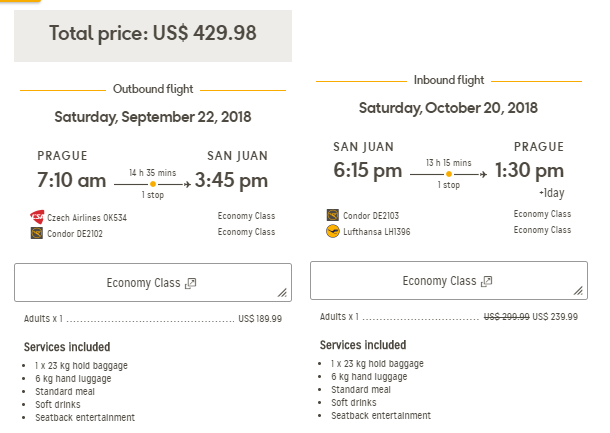The width and height of the screenshot is (610, 433).
Task: Select the Outbound flight heading
Action: pyautogui.click(x=153, y=89)
